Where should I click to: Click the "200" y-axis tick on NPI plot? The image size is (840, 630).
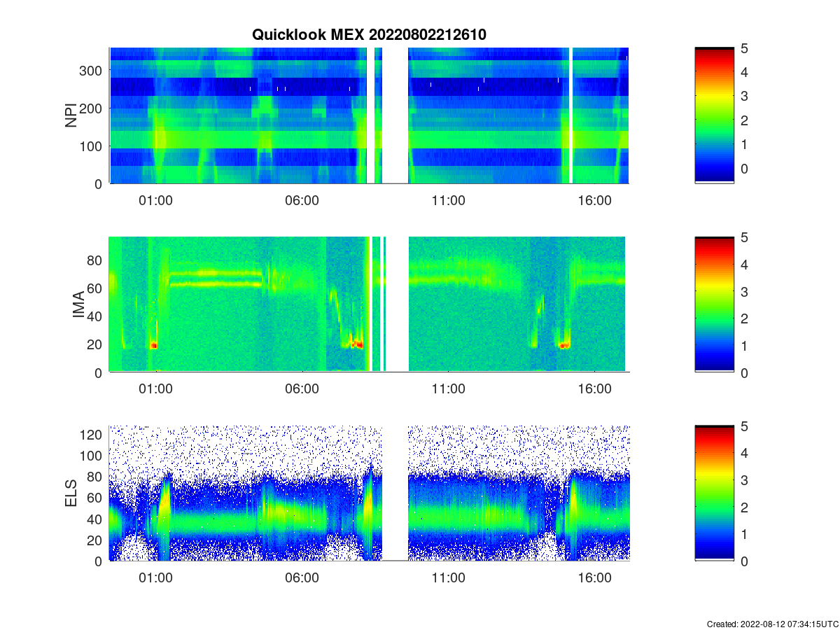92,108
